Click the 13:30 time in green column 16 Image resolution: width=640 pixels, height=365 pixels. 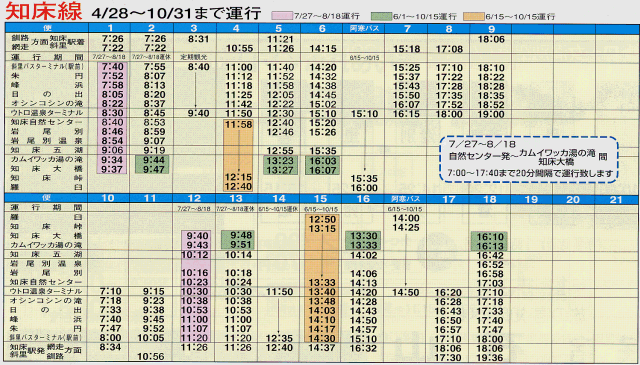pyautogui.click(x=363, y=237)
